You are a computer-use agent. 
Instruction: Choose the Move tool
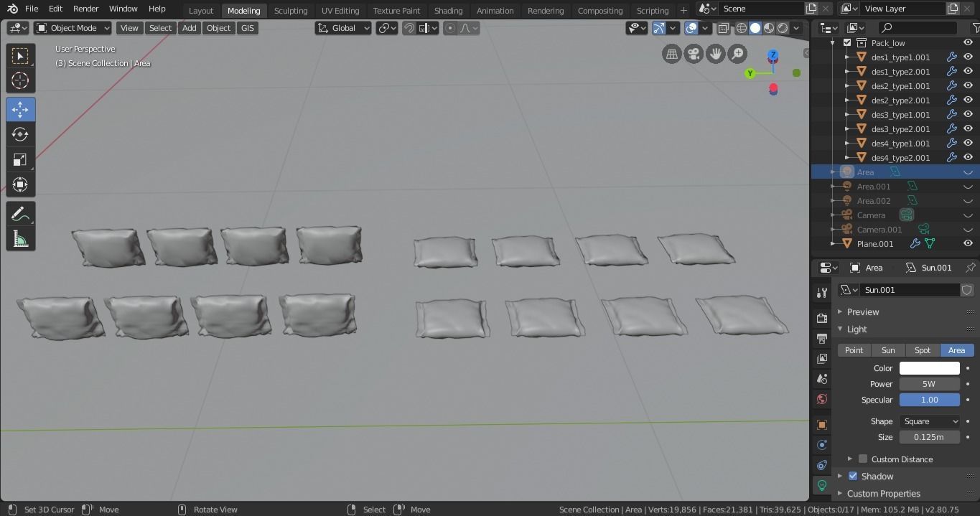tap(20, 109)
